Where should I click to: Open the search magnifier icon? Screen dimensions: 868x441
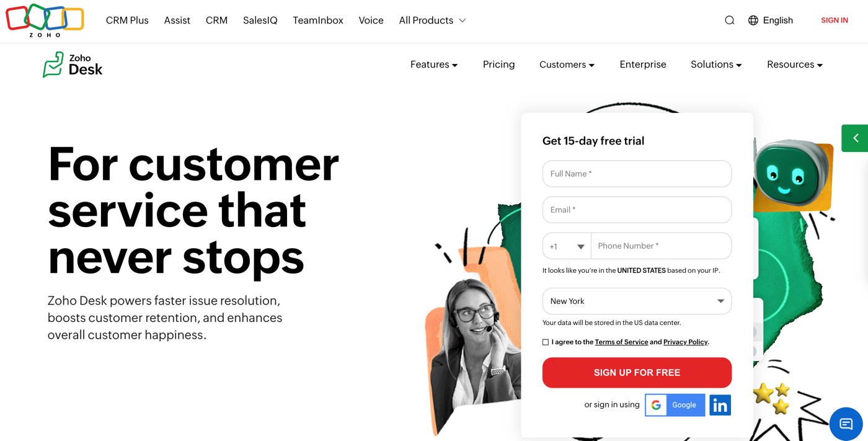(x=730, y=20)
